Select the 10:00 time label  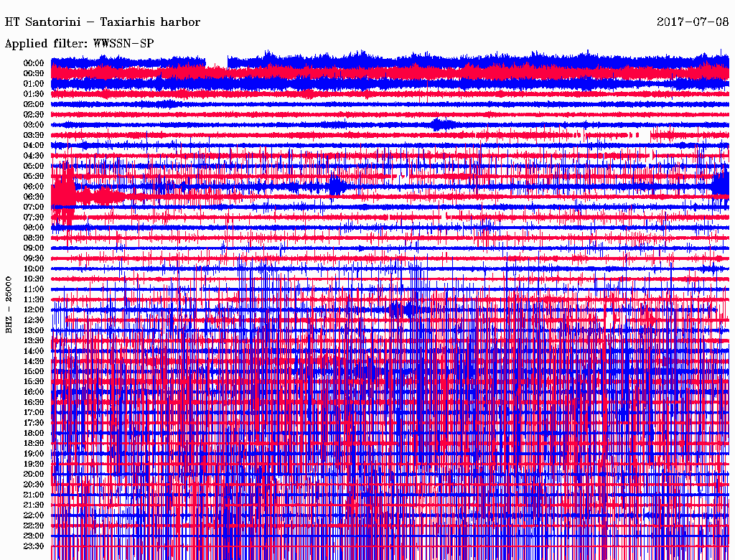point(34,269)
